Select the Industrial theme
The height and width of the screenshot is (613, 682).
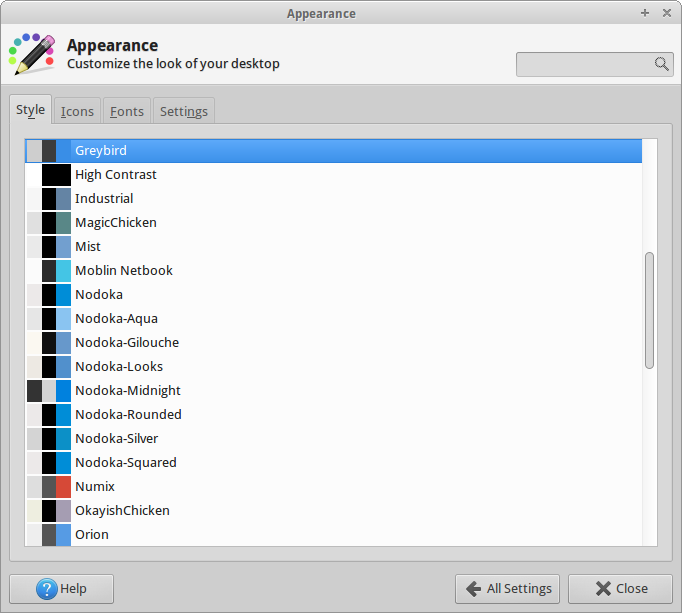(334, 198)
